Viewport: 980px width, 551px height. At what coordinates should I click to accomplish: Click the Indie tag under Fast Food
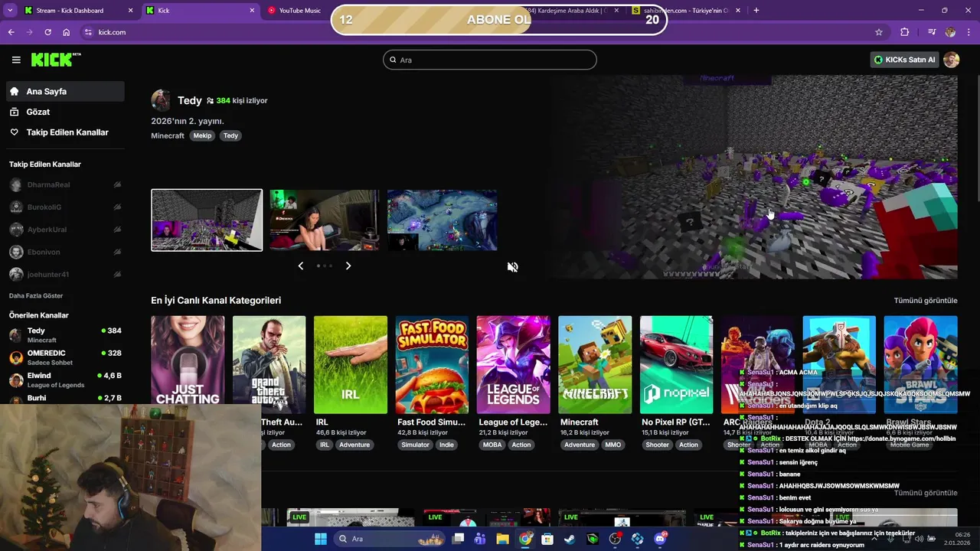446,445
